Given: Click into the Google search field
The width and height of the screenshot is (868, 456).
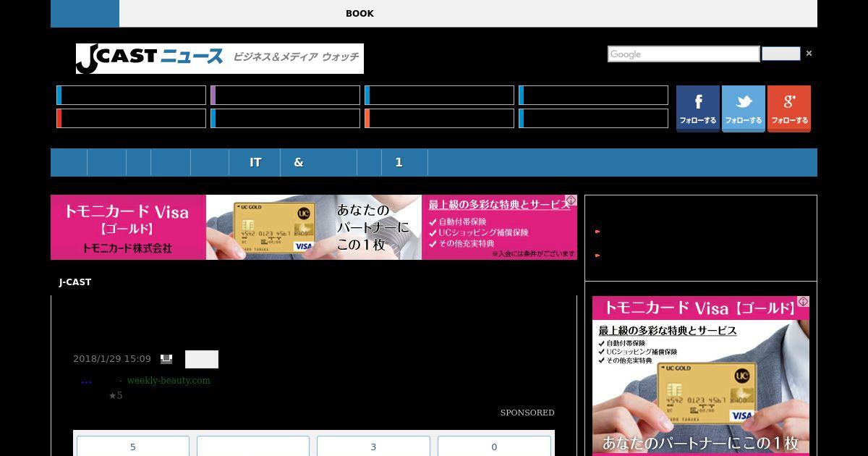Looking at the screenshot, I should click(684, 54).
